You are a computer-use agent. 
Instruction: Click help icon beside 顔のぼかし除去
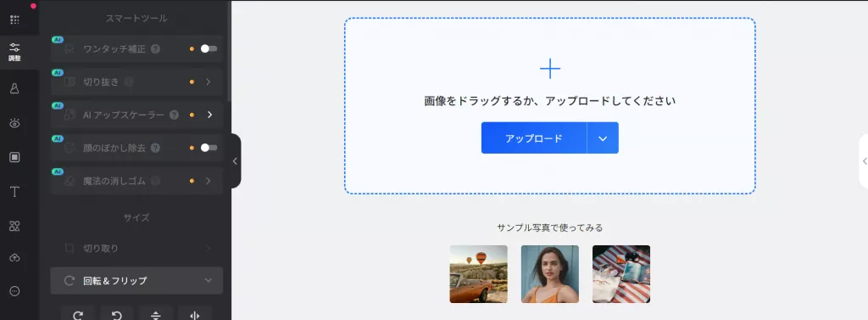click(x=156, y=148)
